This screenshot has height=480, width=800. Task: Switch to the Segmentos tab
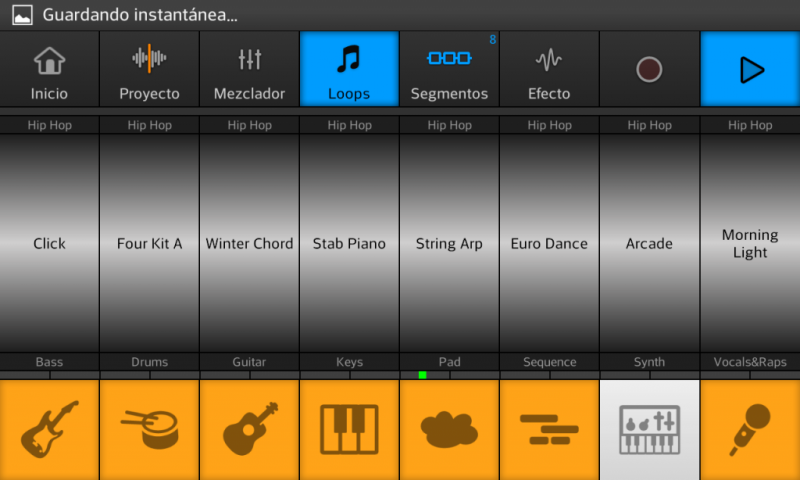pos(449,69)
